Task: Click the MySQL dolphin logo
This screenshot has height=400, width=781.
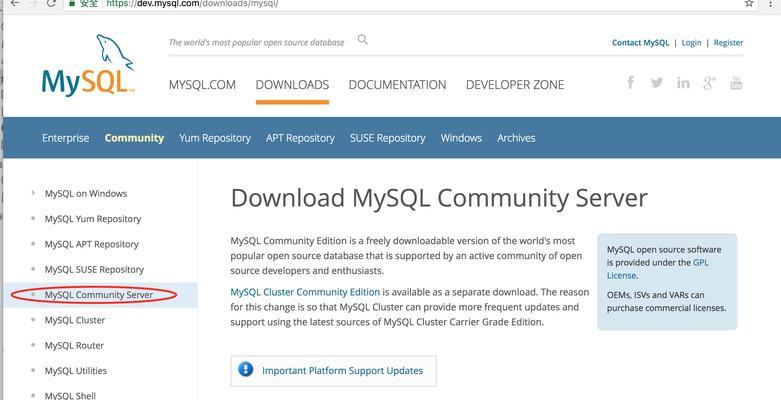Action: click(88, 65)
